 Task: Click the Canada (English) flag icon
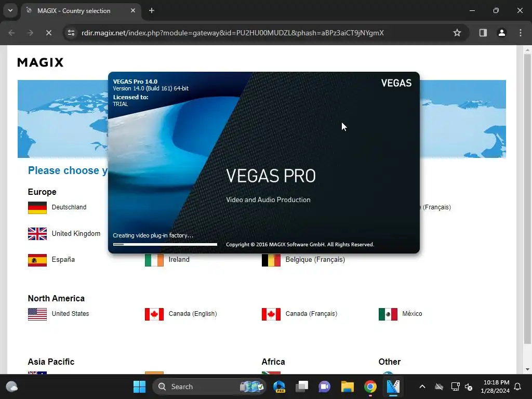pyautogui.click(x=154, y=314)
